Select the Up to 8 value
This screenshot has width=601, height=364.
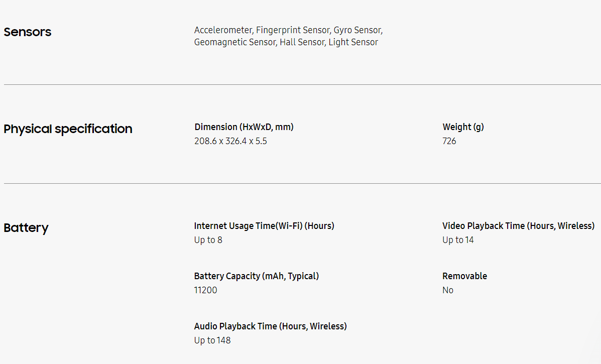tap(208, 240)
